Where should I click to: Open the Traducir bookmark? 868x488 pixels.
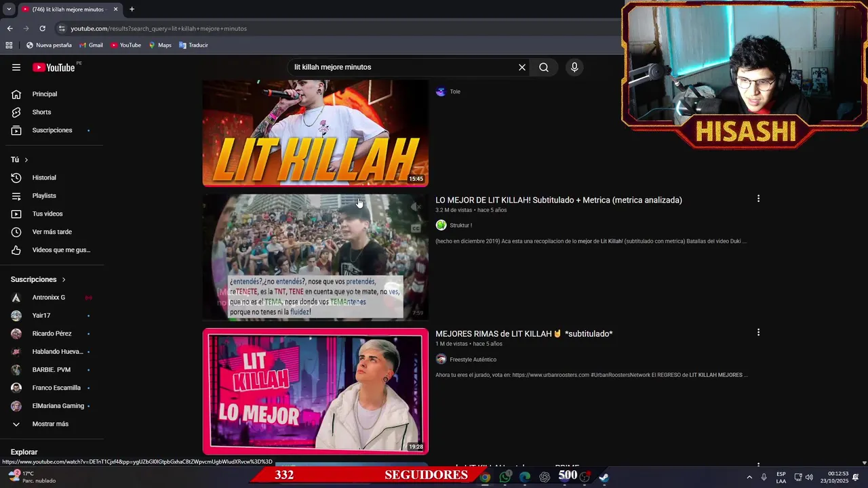click(x=193, y=45)
